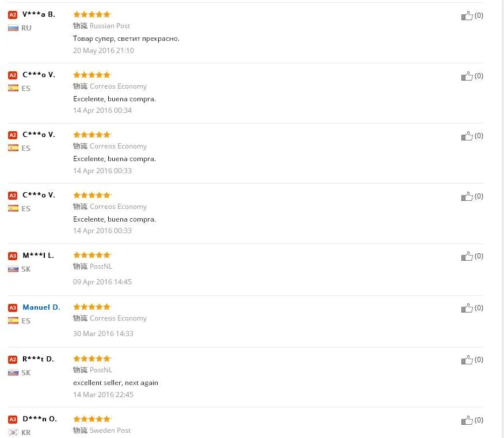Screen dimensions: 504x438
Task: Open Manuel D.'s profile link
Action: click(41, 307)
